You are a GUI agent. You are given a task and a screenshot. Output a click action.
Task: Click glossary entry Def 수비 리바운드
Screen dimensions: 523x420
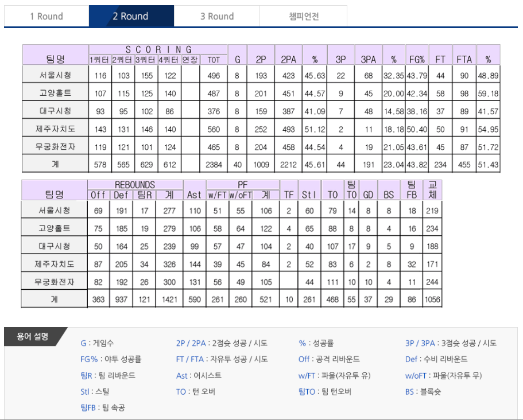(x=436, y=359)
